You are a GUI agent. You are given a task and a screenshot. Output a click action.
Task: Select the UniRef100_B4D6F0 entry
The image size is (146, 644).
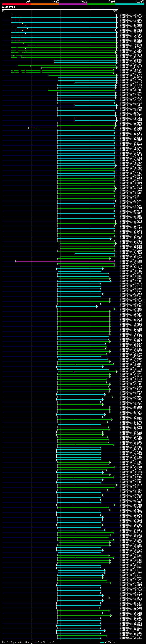click(x=131, y=530)
